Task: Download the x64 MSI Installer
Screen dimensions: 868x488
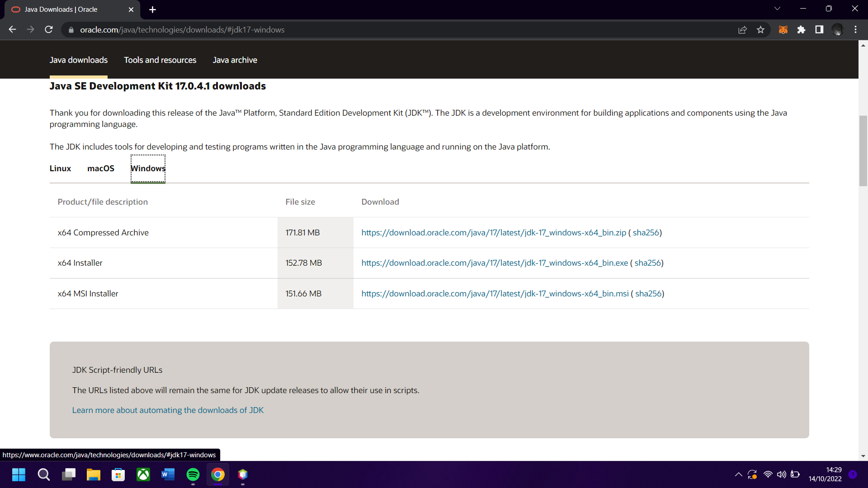Action: pos(495,293)
